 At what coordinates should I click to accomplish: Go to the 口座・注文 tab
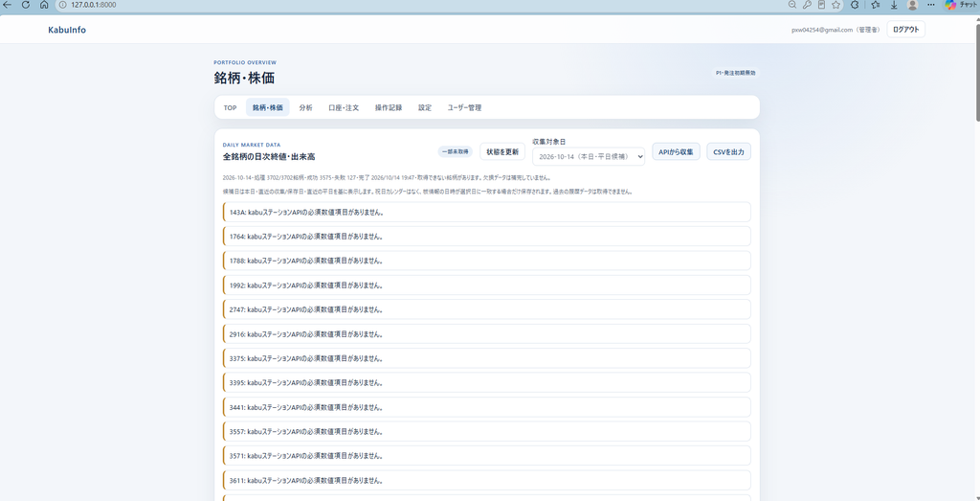click(344, 107)
